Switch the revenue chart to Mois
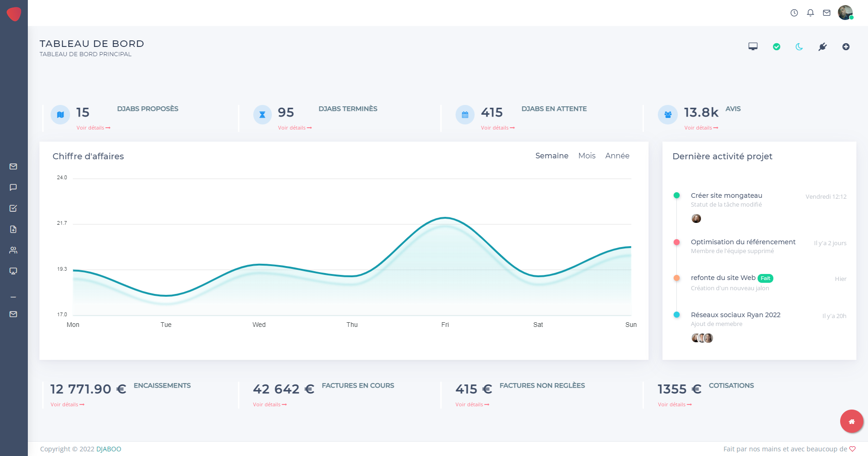This screenshot has height=456, width=868. (587, 156)
